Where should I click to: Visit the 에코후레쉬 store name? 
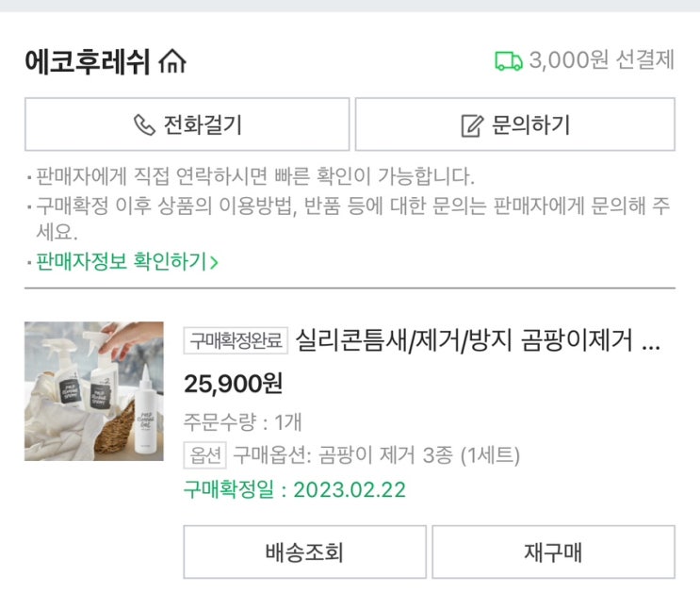pos(90,62)
